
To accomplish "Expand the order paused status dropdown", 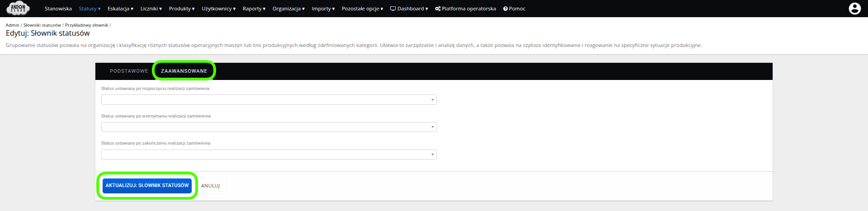I will [269, 127].
